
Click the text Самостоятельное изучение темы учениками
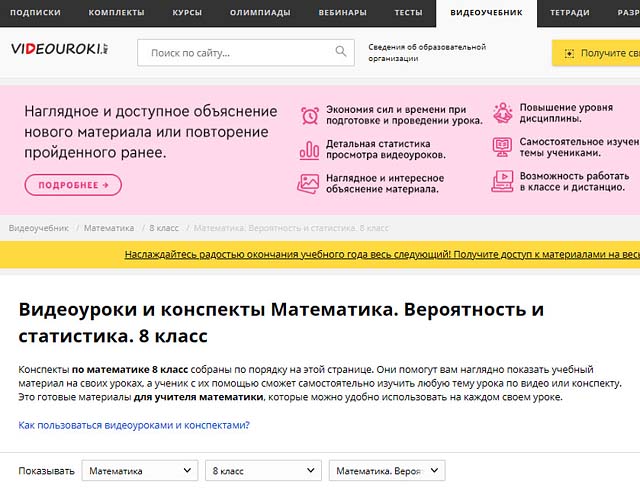coord(579,147)
